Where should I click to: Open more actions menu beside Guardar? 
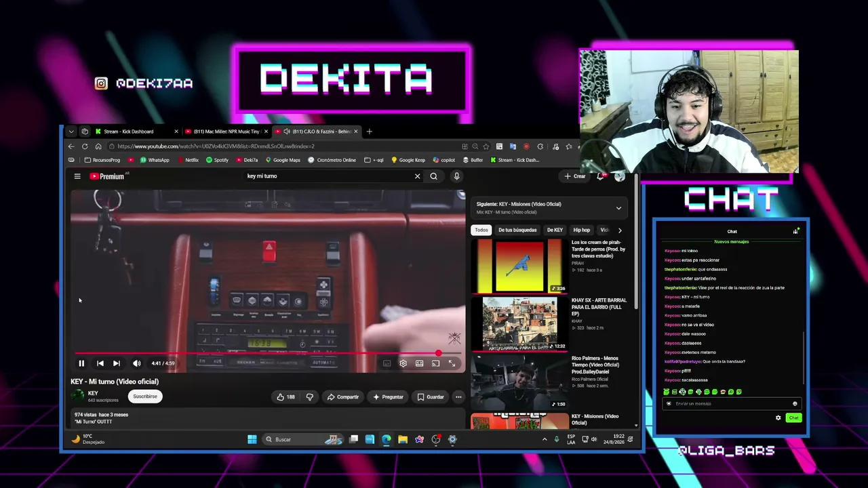458,396
